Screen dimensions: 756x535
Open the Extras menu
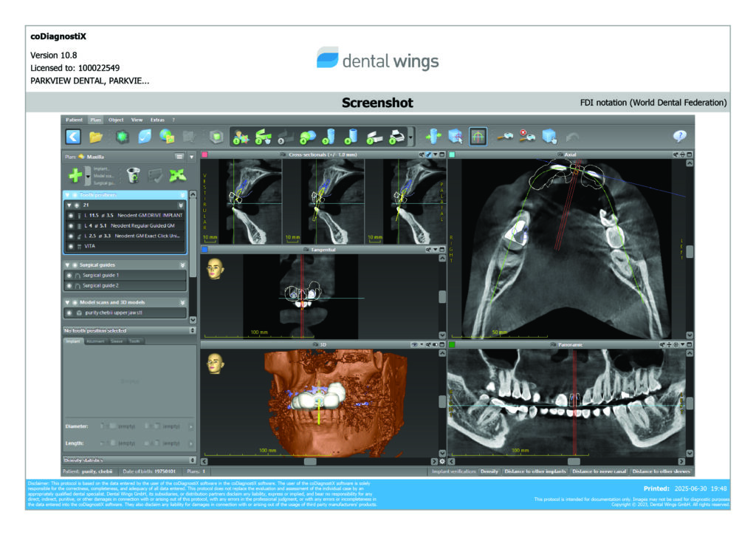(x=157, y=120)
